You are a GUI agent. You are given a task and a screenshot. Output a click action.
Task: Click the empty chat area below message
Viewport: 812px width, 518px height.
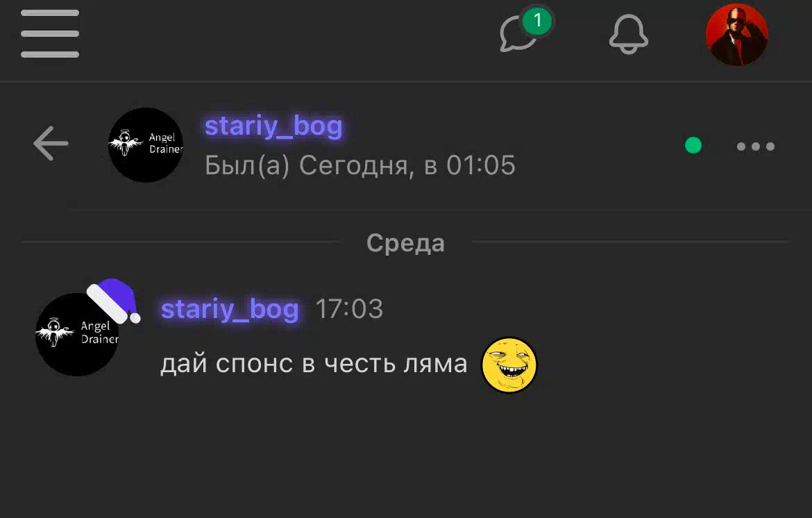(x=406, y=456)
